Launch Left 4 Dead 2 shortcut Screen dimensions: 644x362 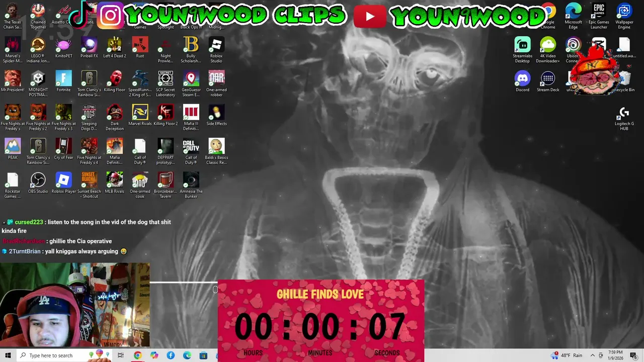pos(115,48)
